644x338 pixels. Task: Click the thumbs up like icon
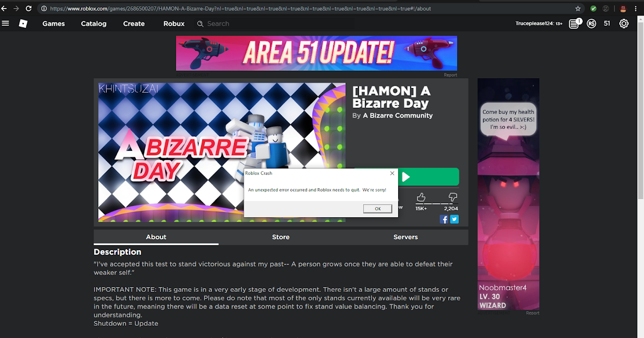pos(421,197)
